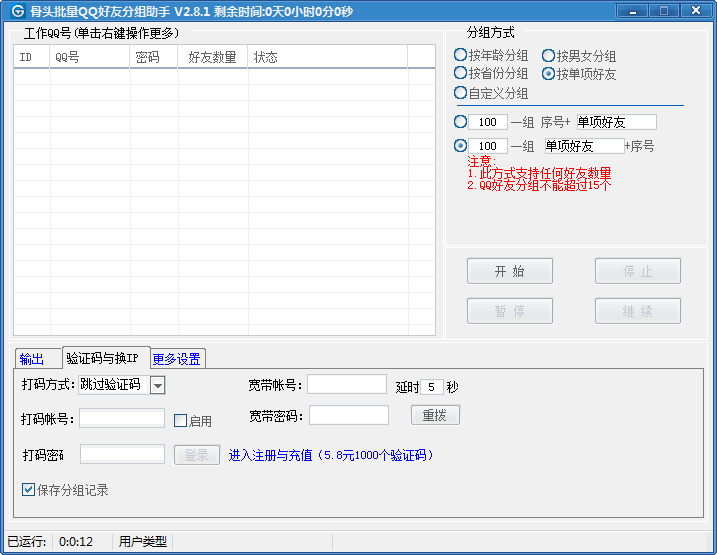Focus the 宽带密码 input field
Viewport: 717px width, 555px height.
click(348, 415)
